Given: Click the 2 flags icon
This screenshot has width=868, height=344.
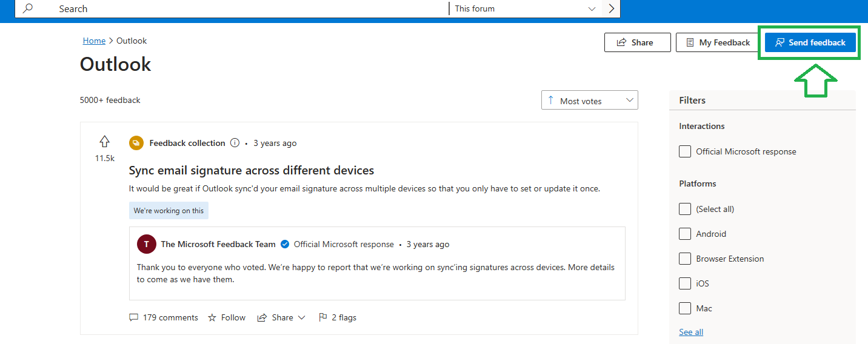Looking at the screenshot, I should (x=323, y=317).
